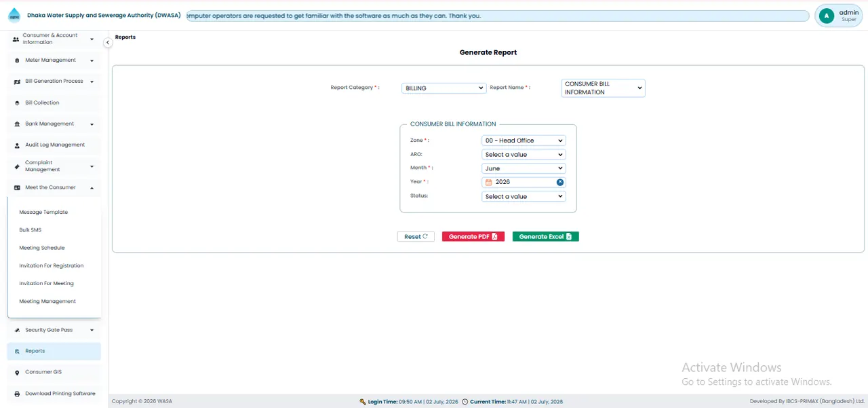Expand the Complaint Management menu arrow
Screen dimensions: 868x408
pyautogui.click(x=92, y=166)
